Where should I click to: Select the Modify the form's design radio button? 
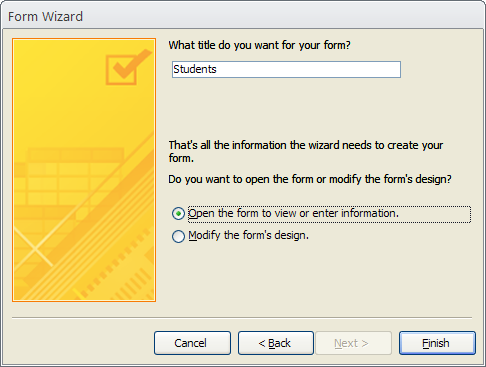click(x=178, y=236)
